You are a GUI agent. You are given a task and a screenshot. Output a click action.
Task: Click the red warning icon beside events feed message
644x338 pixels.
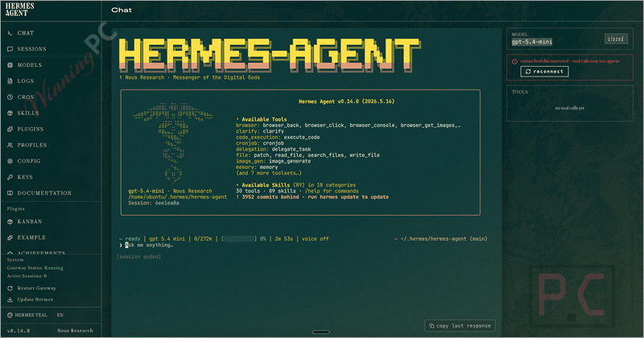[514, 62]
